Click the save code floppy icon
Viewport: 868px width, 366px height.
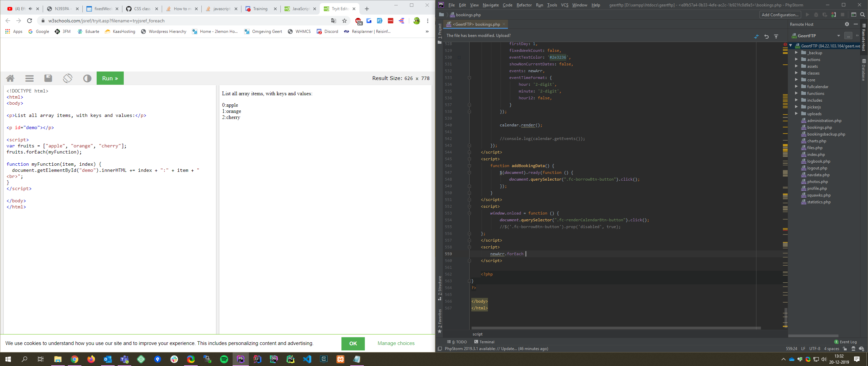[x=48, y=78]
